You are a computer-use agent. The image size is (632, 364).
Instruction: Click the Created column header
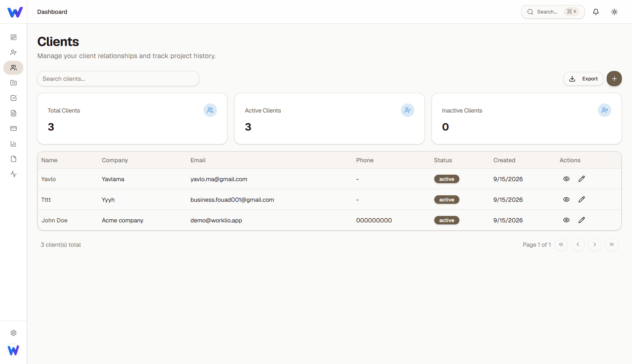504,160
